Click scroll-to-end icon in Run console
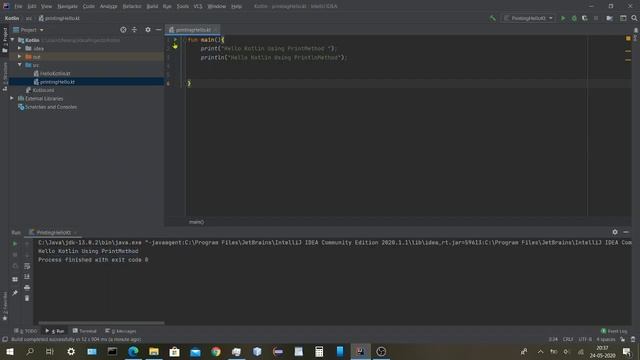Viewport: 640px width, 360px height. click(x=27, y=277)
